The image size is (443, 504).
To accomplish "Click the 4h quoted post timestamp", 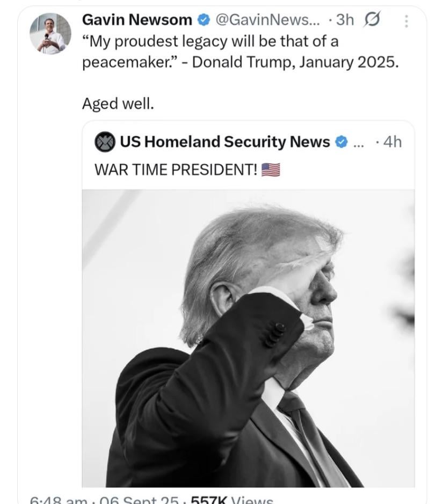I will (x=392, y=142).
